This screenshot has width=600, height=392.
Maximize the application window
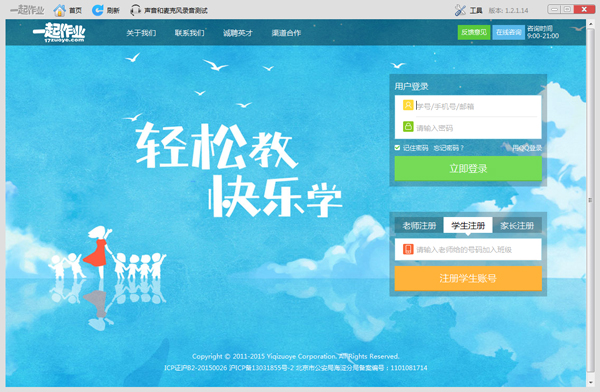pyautogui.click(x=567, y=9)
